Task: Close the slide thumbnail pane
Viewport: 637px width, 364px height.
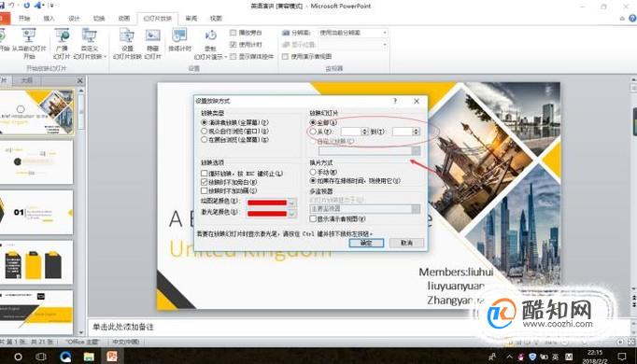Action: 79,80
